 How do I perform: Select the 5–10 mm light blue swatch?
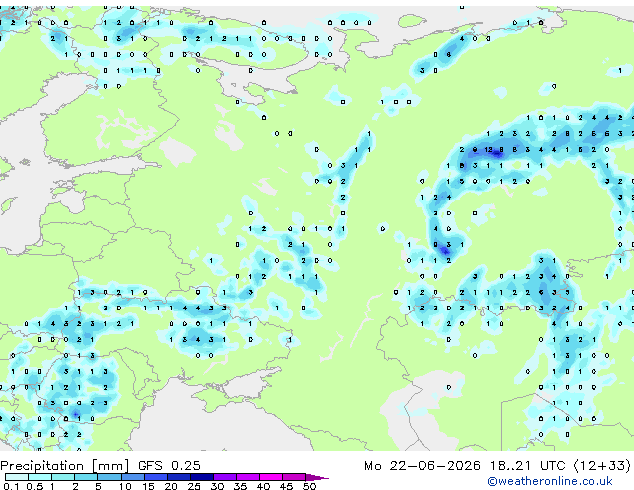tap(109, 477)
